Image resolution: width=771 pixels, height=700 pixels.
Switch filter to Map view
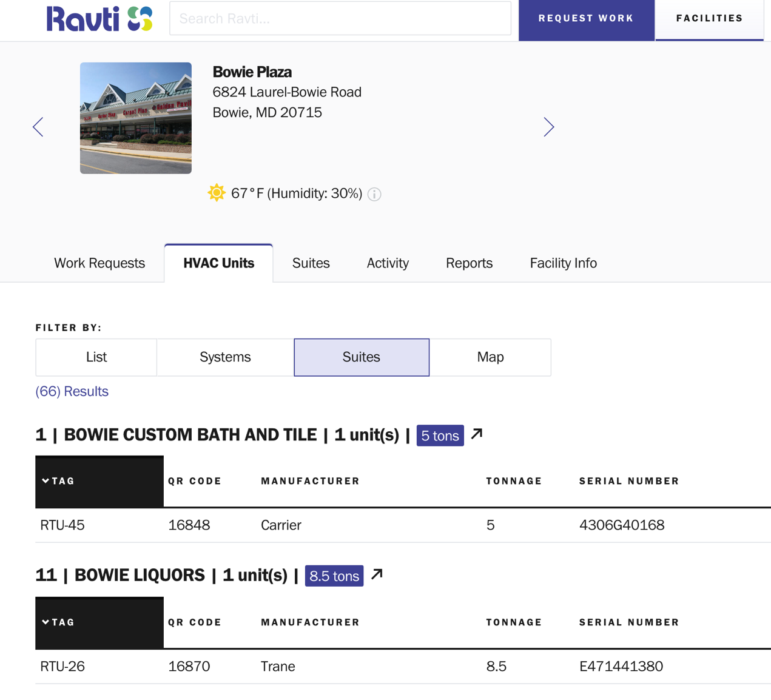coord(490,357)
